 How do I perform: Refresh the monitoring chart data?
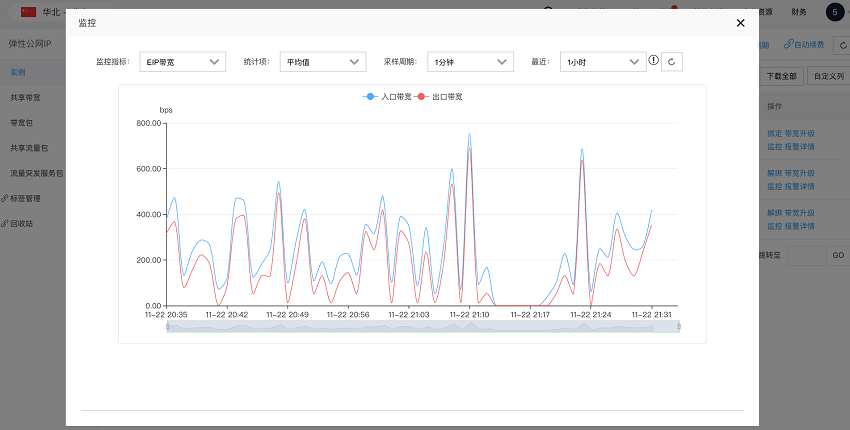point(672,62)
